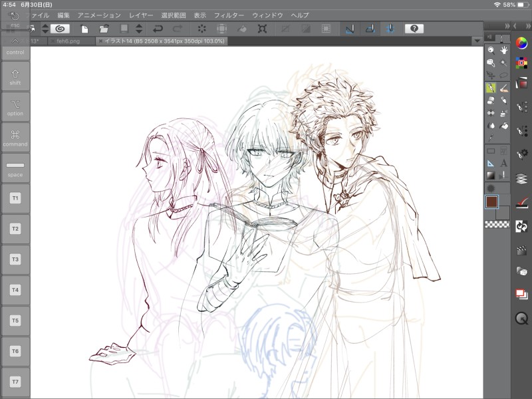Toggle the option key on the edge keyboard
Screen dimensions: 532x399
15,107
